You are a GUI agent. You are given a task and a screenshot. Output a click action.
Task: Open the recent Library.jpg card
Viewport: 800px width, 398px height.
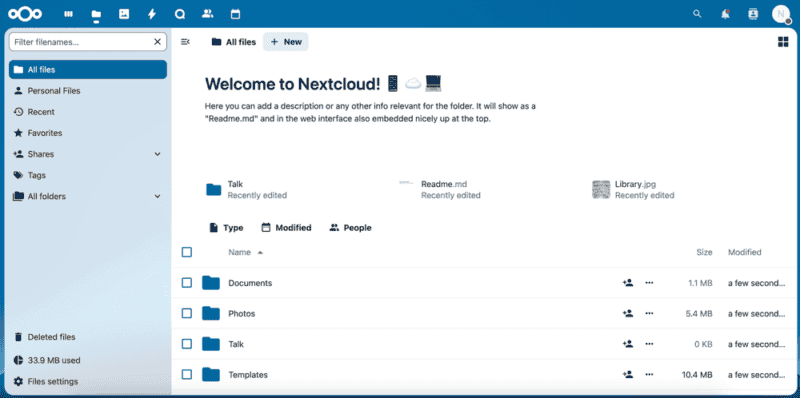click(634, 189)
